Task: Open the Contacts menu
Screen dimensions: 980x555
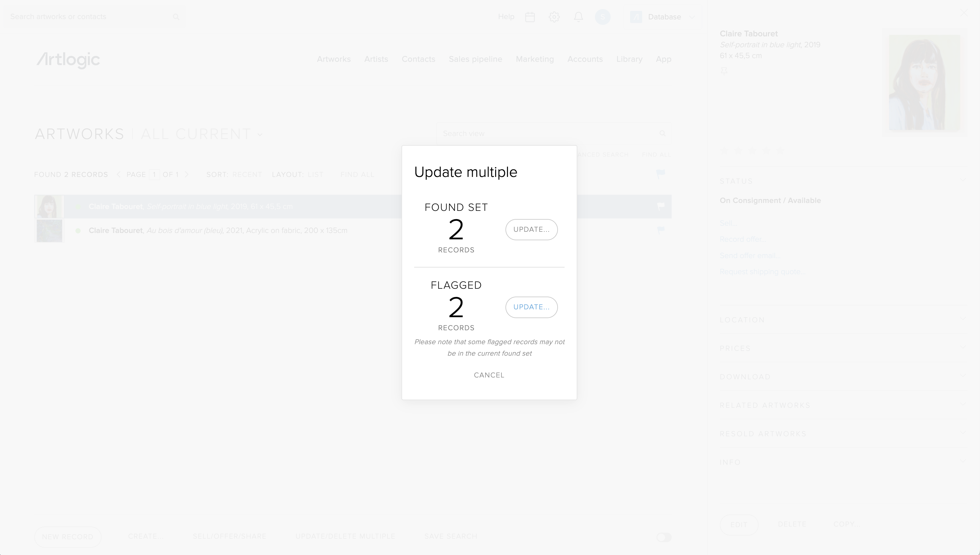Action: point(418,59)
